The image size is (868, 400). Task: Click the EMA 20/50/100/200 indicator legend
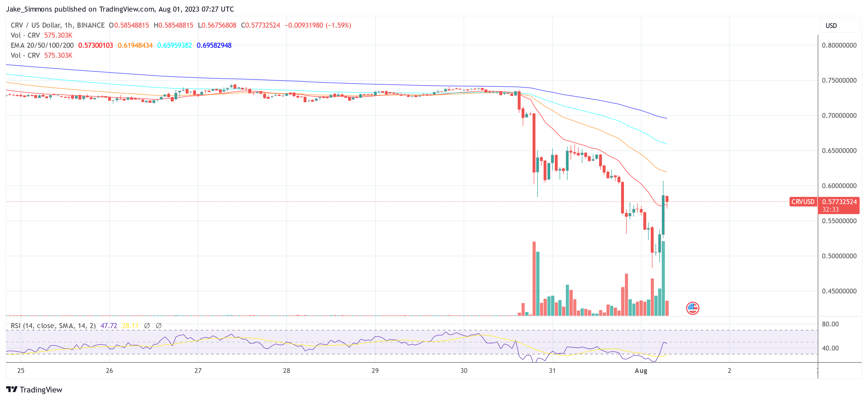(42, 45)
